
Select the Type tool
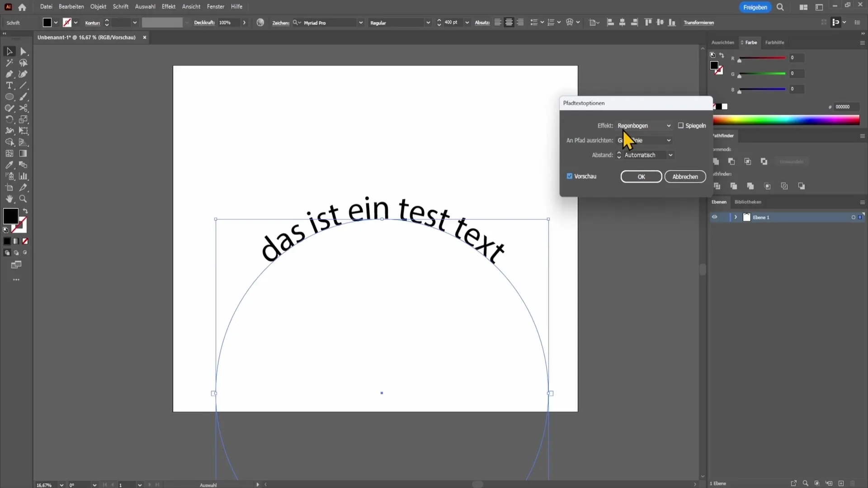coord(9,85)
